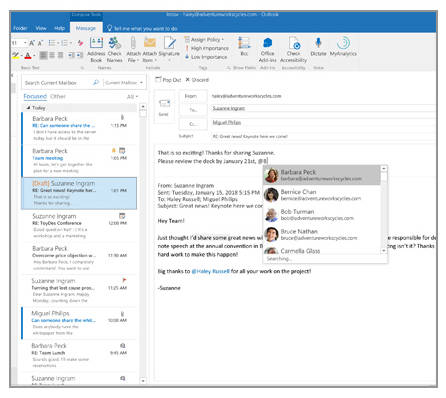This screenshot has height=398, width=446.
Task: Open Miguel Philips email
Action: click(x=79, y=323)
